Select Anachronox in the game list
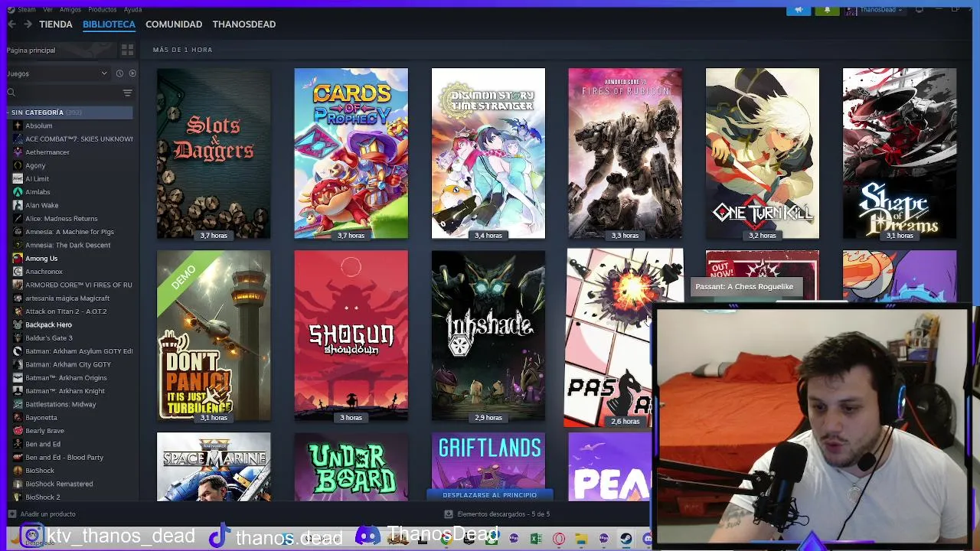Screen dimensions: 980x551 [44, 272]
